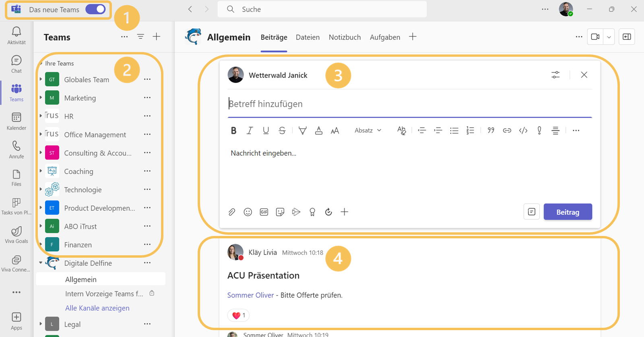The height and width of the screenshot is (337, 644).
Task: Open Sommer Oliver mention link
Action: 250,295
